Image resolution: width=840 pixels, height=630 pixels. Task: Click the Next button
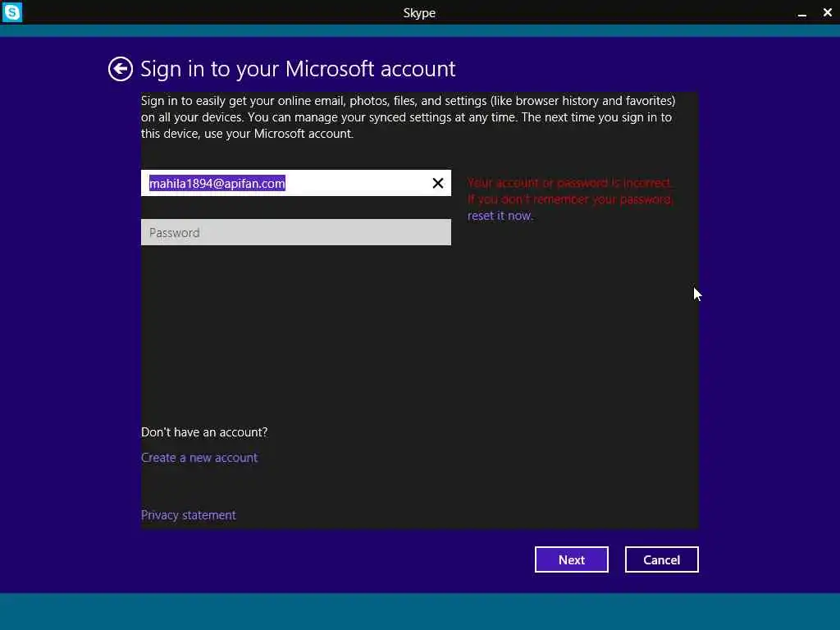click(x=571, y=559)
